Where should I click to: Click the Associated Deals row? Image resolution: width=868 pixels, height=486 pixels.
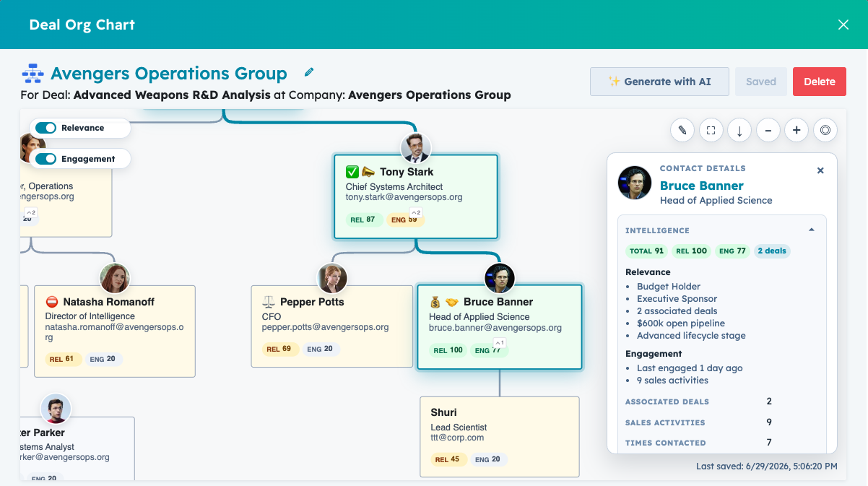pos(721,402)
